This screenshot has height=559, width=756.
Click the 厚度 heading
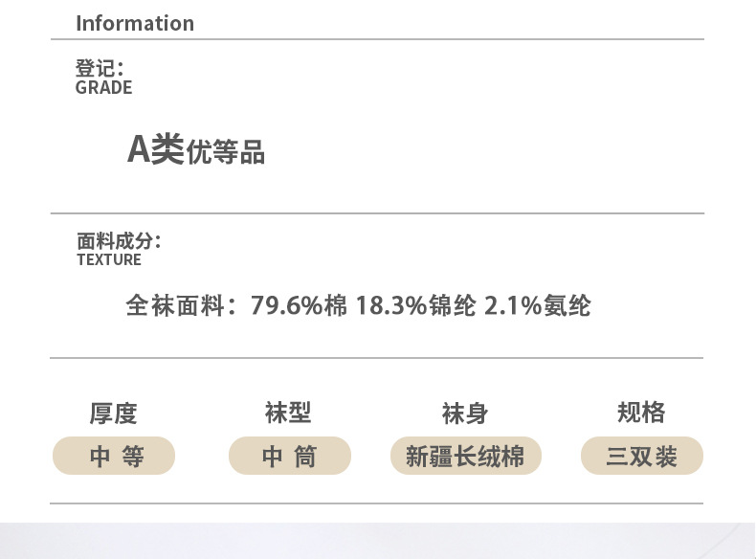pos(113,413)
